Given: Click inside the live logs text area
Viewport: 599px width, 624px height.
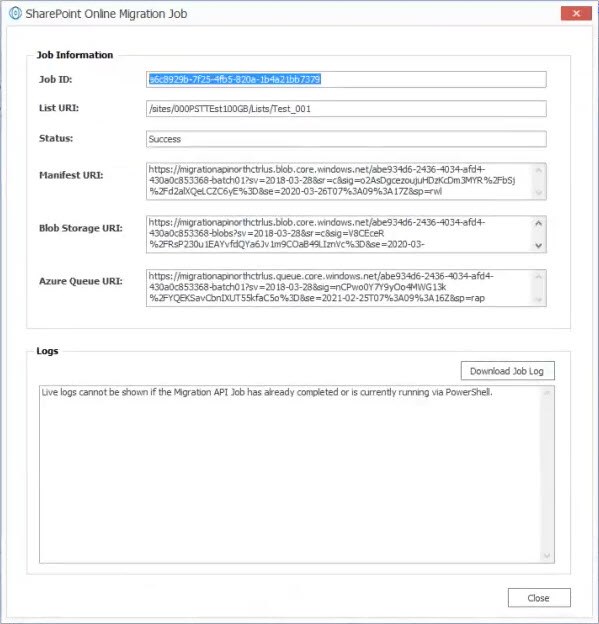Looking at the screenshot, I should point(290,474).
